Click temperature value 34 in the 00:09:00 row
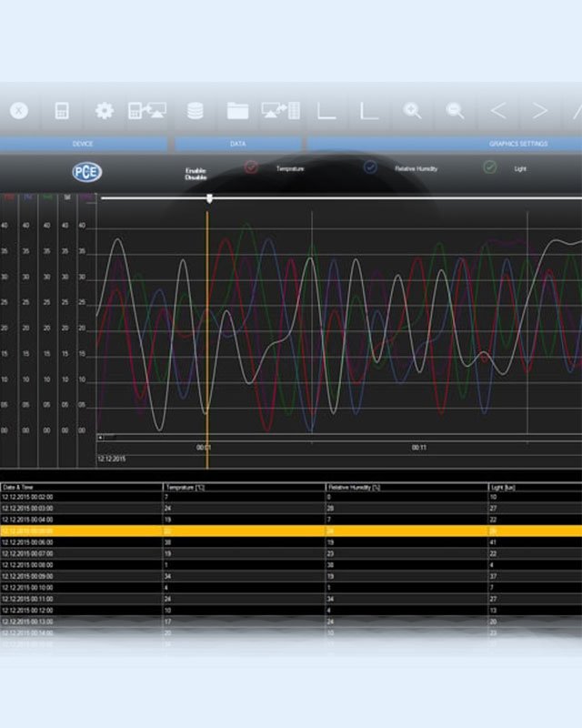Image resolution: width=582 pixels, height=728 pixels. tap(167, 576)
